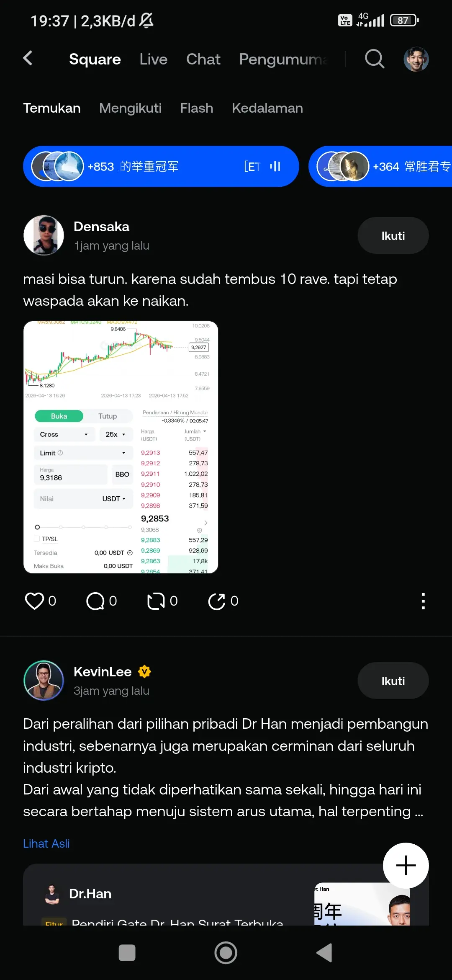Tap the floating plus create-post button
452x980 pixels.
point(406,865)
